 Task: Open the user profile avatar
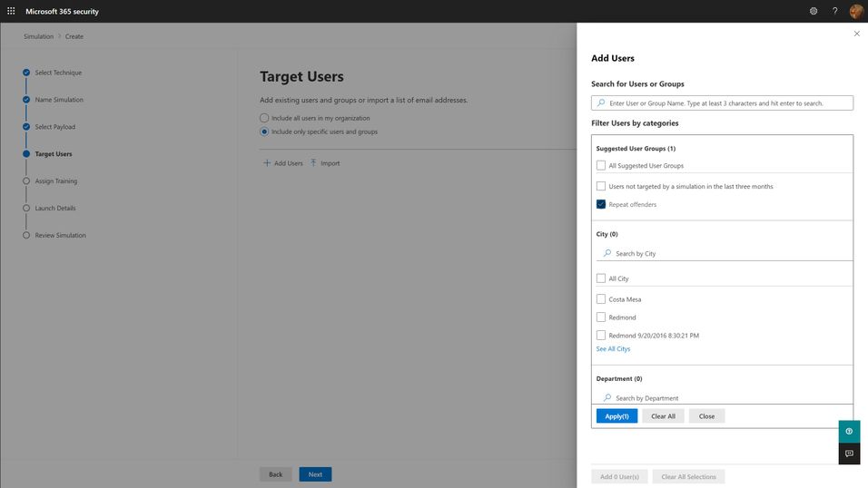[x=856, y=11]
